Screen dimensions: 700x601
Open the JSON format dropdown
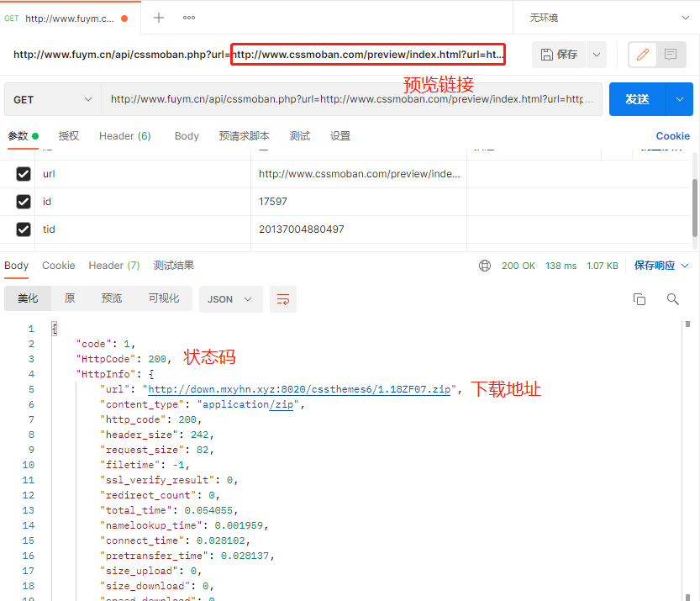[230, 299]
